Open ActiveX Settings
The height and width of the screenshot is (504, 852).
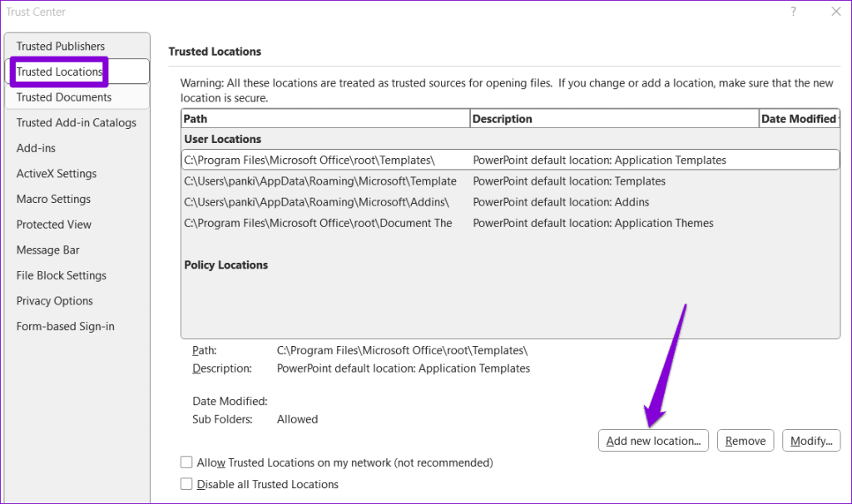[57, 174]
